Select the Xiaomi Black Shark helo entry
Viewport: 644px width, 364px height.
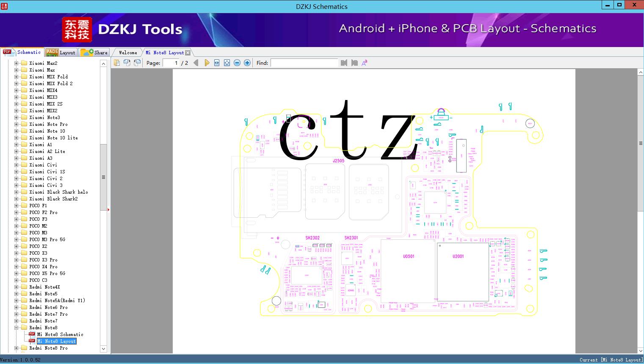tap(58, 192)
